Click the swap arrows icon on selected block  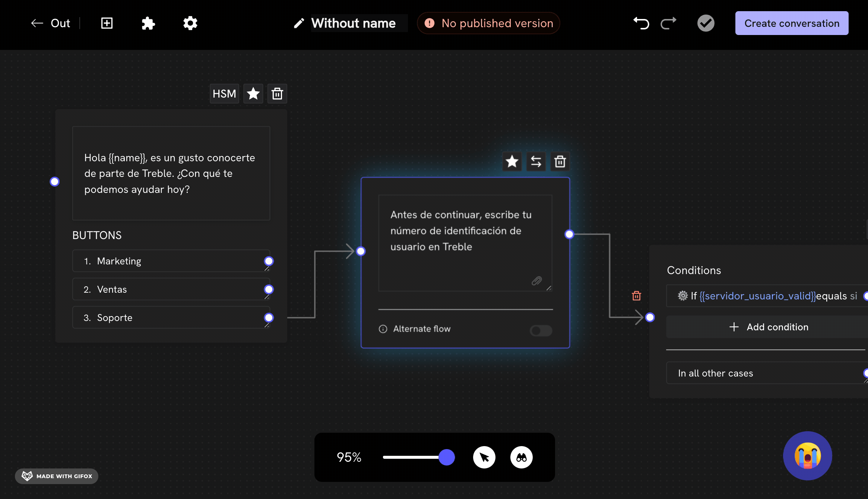(536, 162)
